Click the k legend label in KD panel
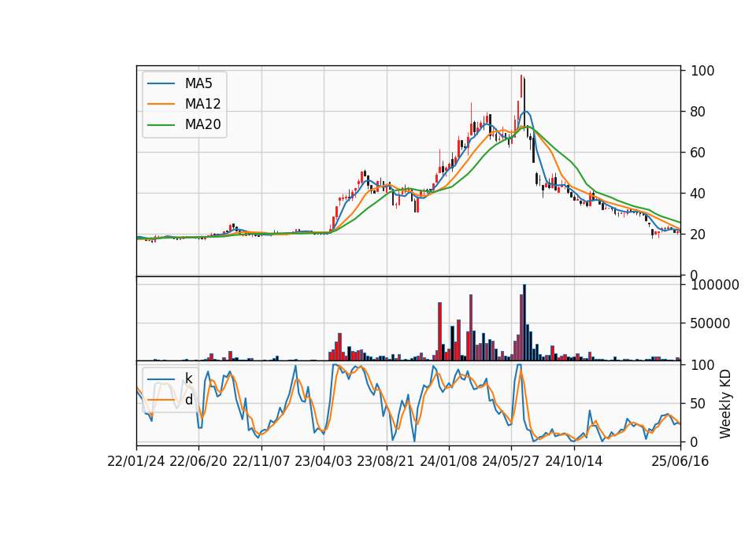This screenshot has height=543, width=756. pyautogui.click(x=188, y=379)
